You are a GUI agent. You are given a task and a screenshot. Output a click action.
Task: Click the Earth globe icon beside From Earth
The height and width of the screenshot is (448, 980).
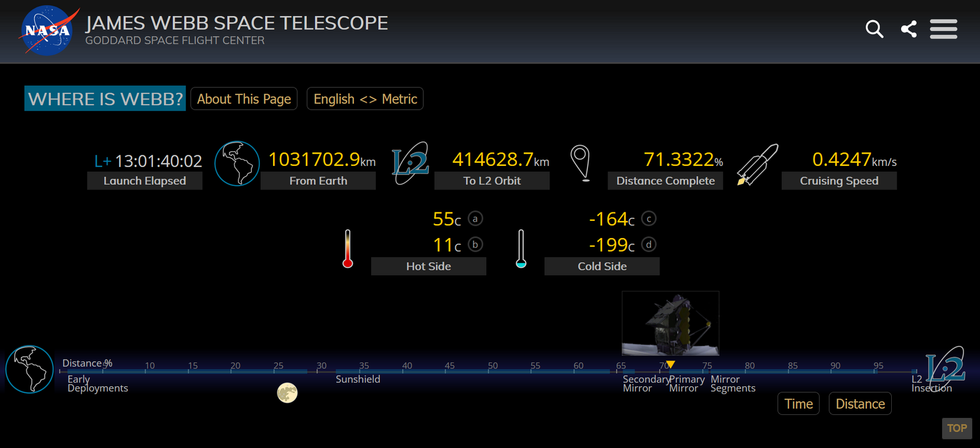click(x=237, y=163)
